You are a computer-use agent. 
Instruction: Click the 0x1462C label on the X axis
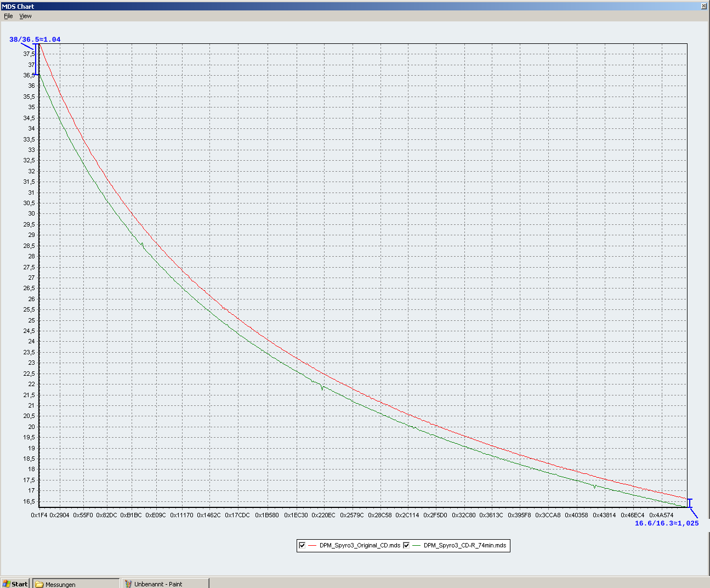tap(209, 515)
